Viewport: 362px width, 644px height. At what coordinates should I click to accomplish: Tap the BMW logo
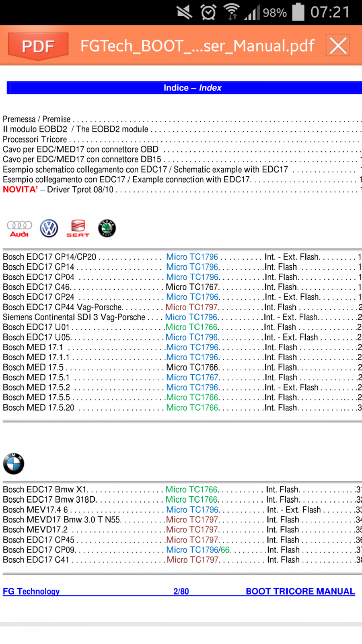point(14,463)
